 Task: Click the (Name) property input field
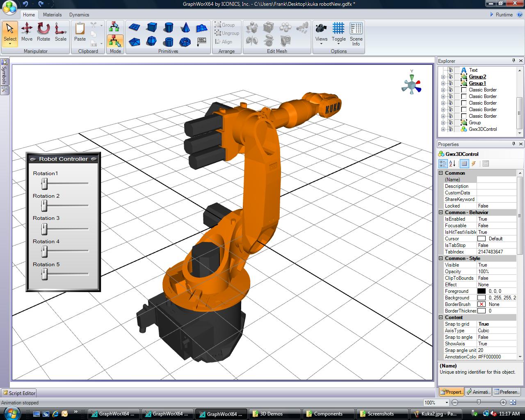[496, 180]
